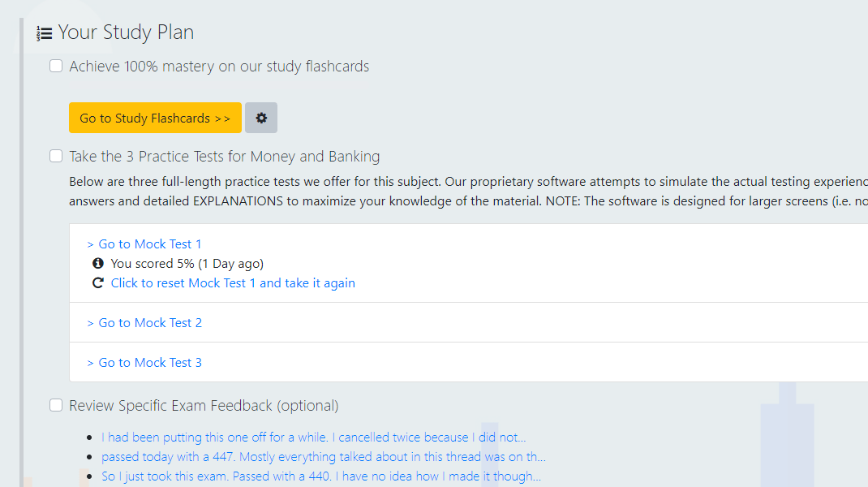Image resolution: width=868 pixels, height=487 pixels.
Task: Select the Your Study Plan heading
Action: [x=127, y=32]
